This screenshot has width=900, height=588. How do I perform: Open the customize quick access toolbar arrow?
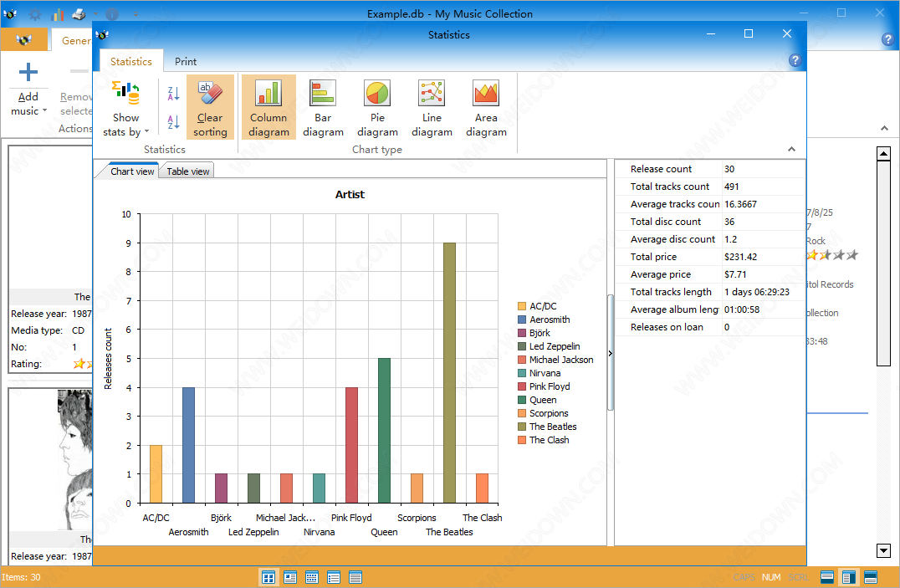click(136, 14)
